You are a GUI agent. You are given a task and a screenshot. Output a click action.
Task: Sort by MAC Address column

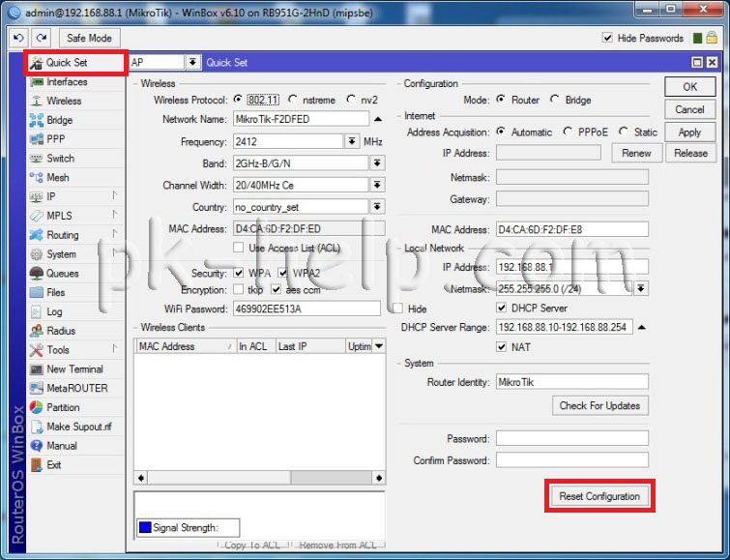186,346
